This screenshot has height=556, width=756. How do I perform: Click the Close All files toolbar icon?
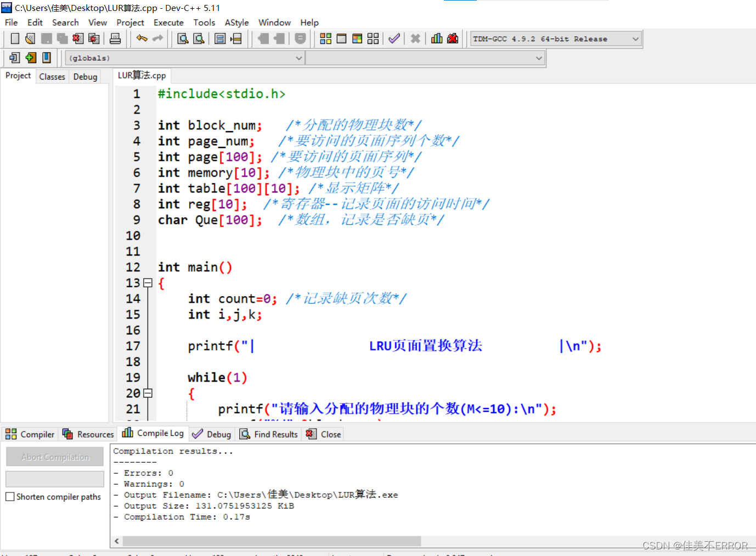tap(94, 38)
